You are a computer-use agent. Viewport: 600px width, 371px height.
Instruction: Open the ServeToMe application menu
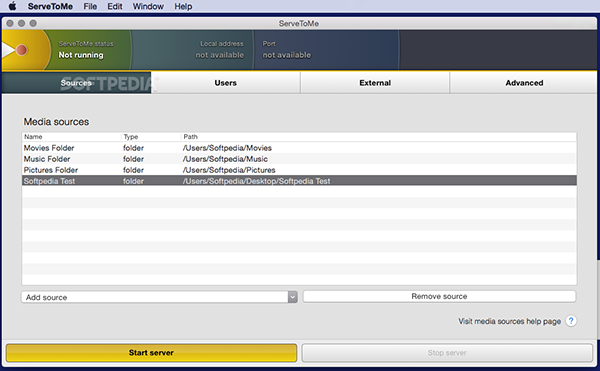point(50,7)
